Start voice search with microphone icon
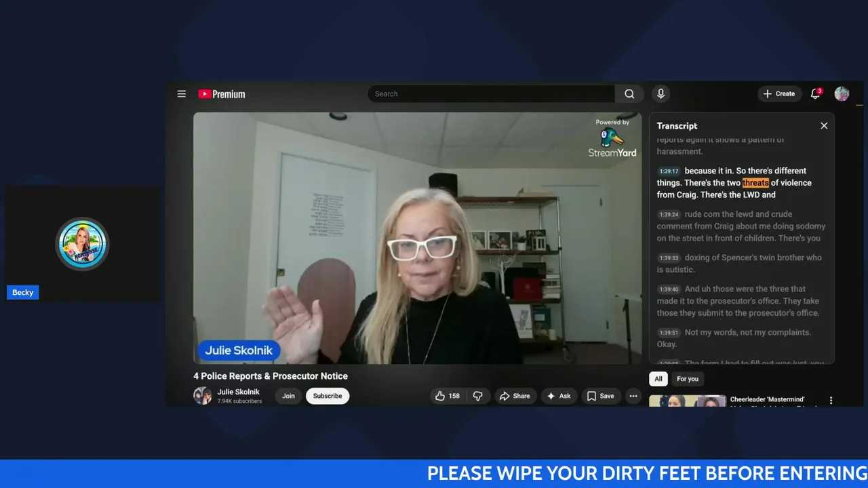This screenshot has width=868, height=488. click(x=660, y=94)
